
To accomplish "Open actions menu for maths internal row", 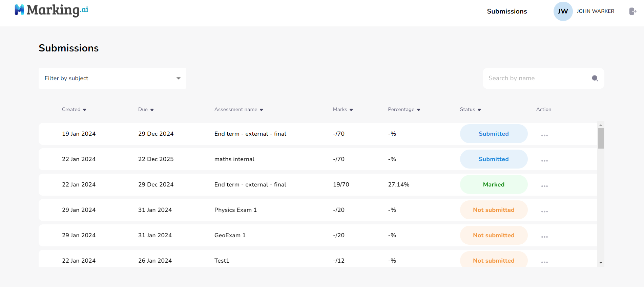I will point(544,160).
